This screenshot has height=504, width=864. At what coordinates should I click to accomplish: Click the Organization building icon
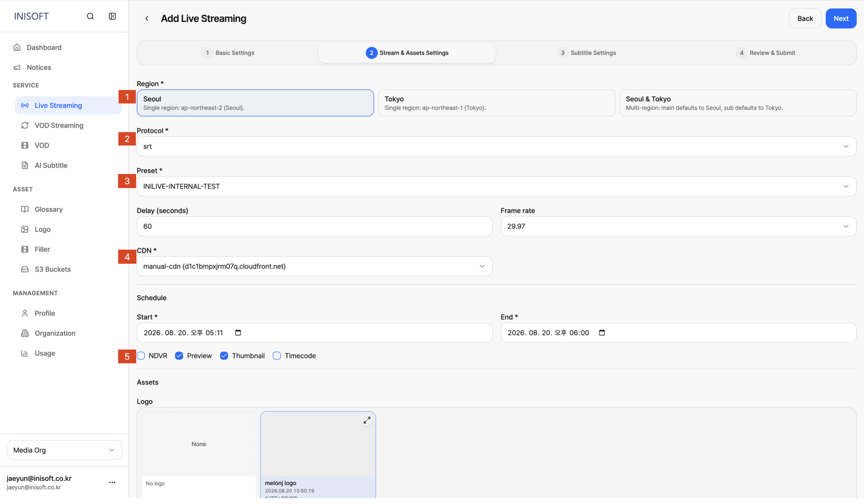25,333
